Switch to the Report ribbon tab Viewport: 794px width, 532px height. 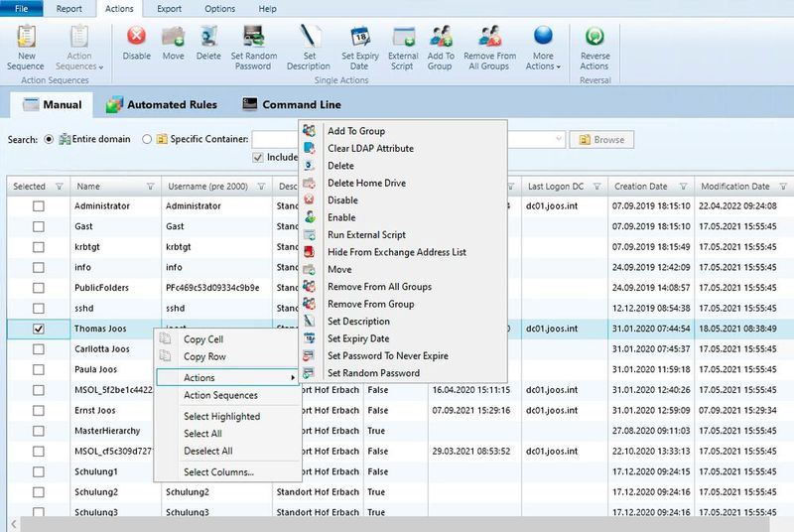[68, 9]
